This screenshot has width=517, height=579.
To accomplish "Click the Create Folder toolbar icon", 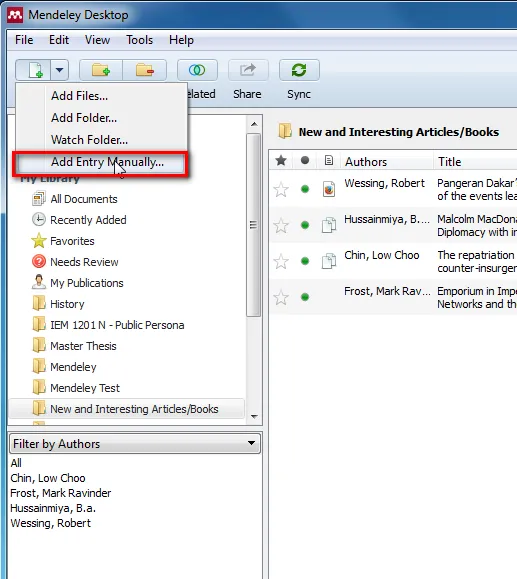I will point(101,69).
